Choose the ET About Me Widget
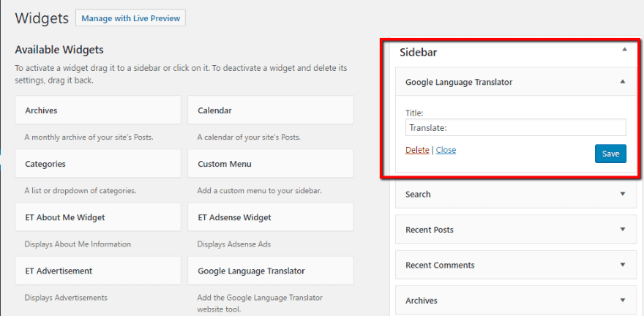Image resolution: width=644 pixels, height=316 pixels. [97, 217]
